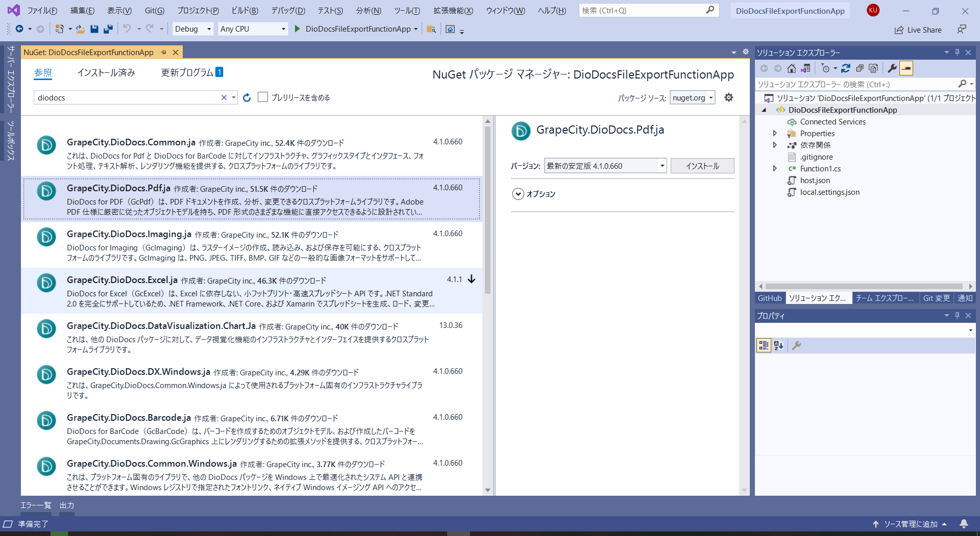Toggle Categorized view in Properties panel
Image resolution: width=980 pixels, height=536 pixels.
pyautogui.click(x=764, y=346)
